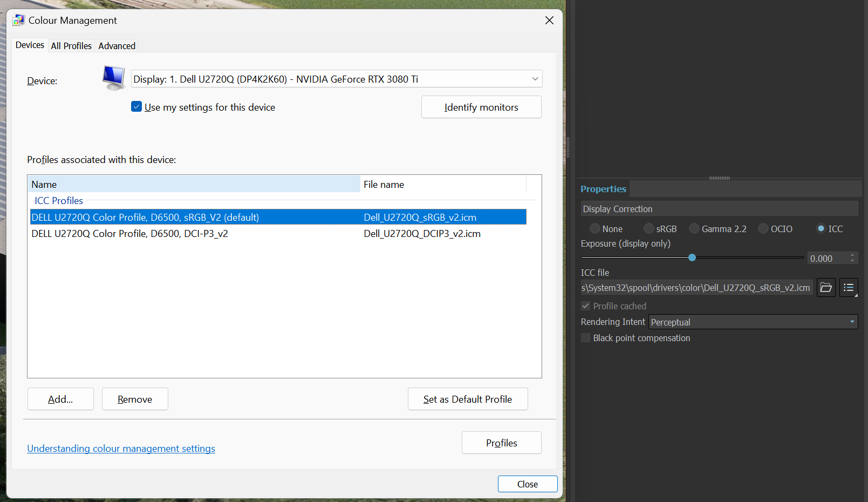Click the Add... button

pos(60,399)
